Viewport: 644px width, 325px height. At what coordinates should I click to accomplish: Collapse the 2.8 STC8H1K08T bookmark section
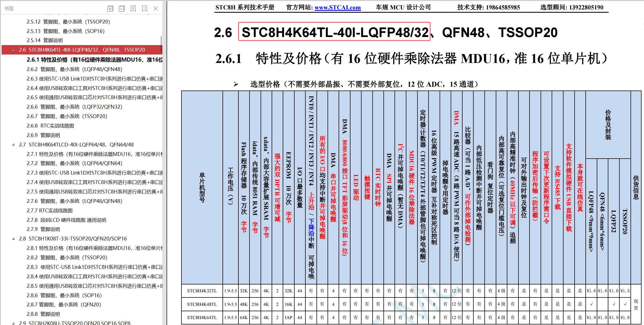(13, 239)
